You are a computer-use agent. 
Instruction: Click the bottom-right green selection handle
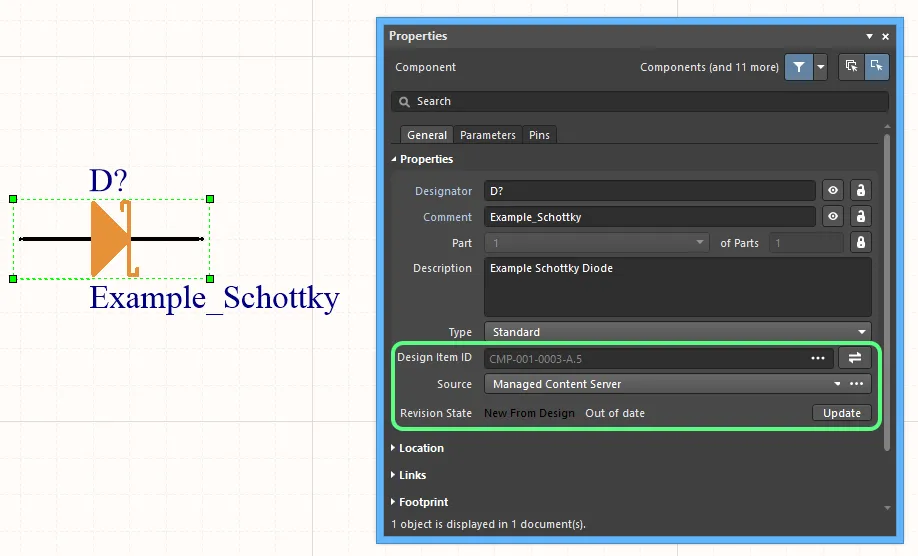210,279
